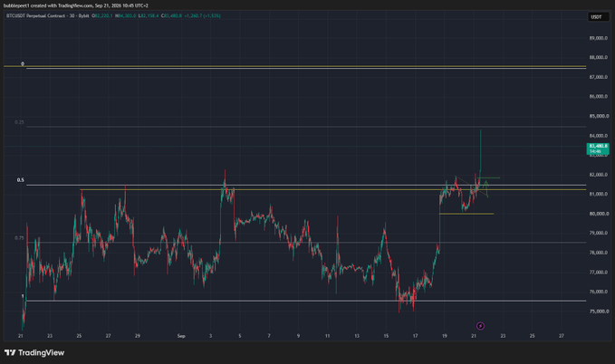Click the Fib level label 0.5
Screen dimensions: 615x364
click(x=21, y=180)
